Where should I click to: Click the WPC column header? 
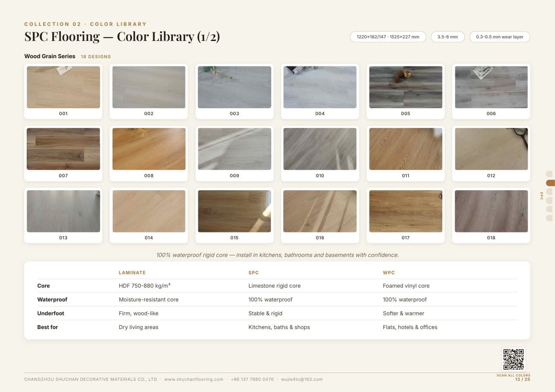click(389, 273)
